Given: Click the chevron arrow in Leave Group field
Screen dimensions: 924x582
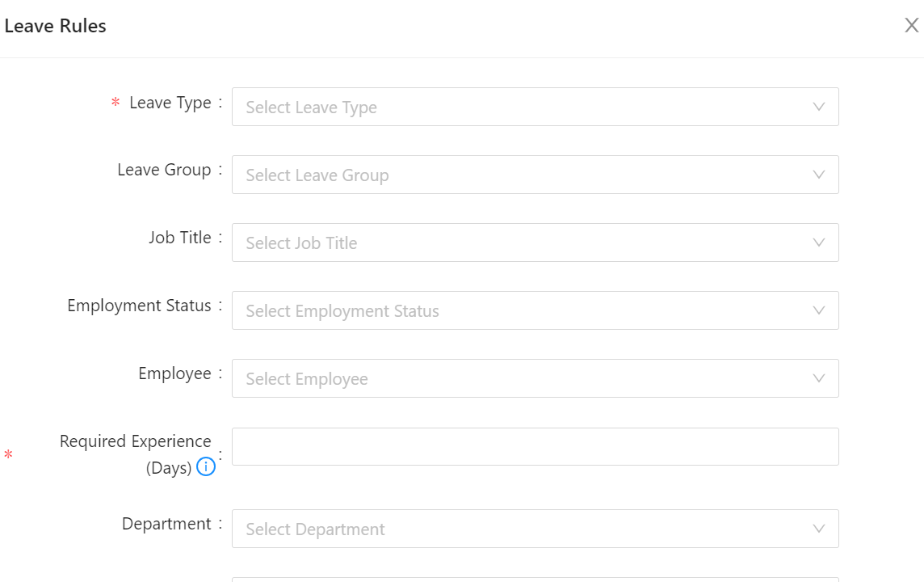Looking at the screenshot, I should pyautogui.click(x=818, y=175).
